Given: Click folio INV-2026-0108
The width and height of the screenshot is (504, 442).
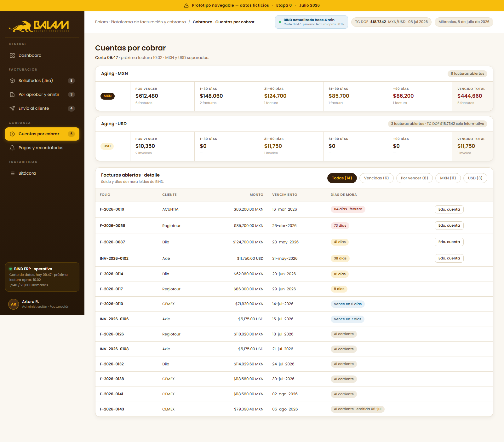Looking at the screenshot, I should point(114,349).
